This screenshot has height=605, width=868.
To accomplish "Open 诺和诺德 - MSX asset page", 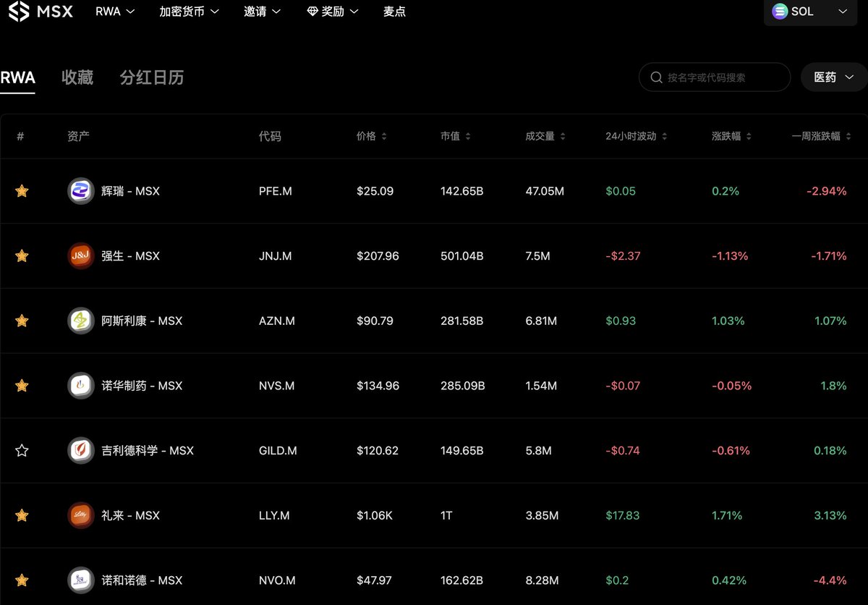I will coord(142,580).
